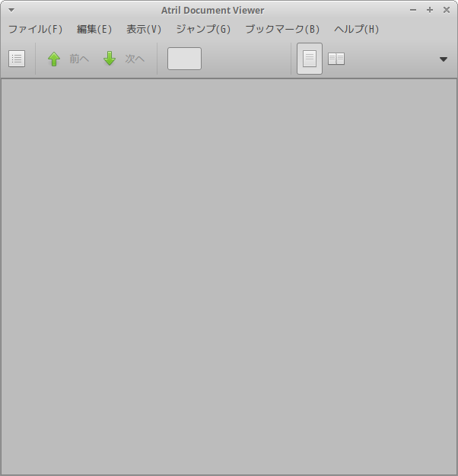
Task: Click the green up arrow for previous page
Action: coord(54,59)
